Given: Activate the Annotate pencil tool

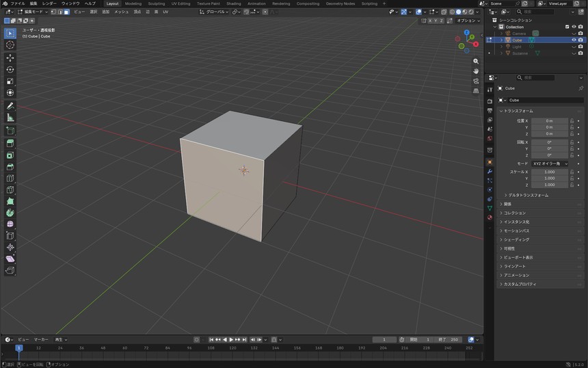Looking at the screenshot, I should coord(10,106).
